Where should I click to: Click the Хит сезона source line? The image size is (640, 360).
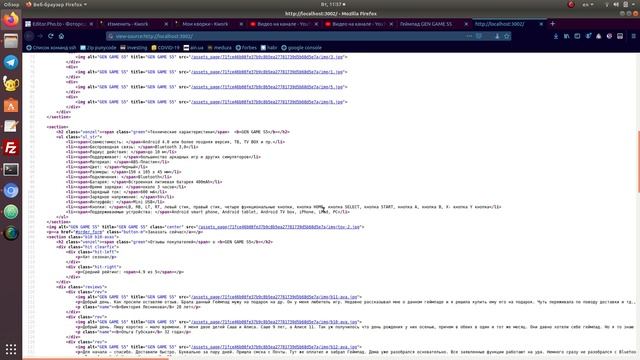[x=96, y=257]
